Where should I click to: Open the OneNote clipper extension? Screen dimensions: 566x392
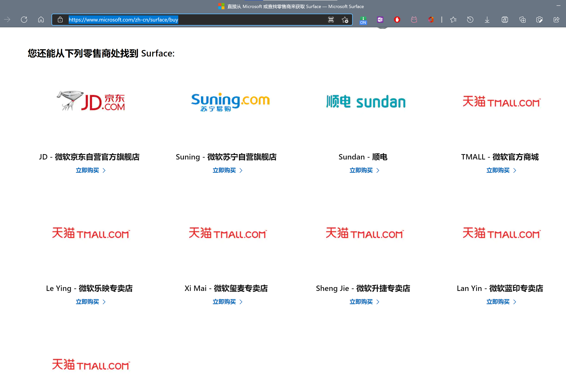click(x=380, y=20)
